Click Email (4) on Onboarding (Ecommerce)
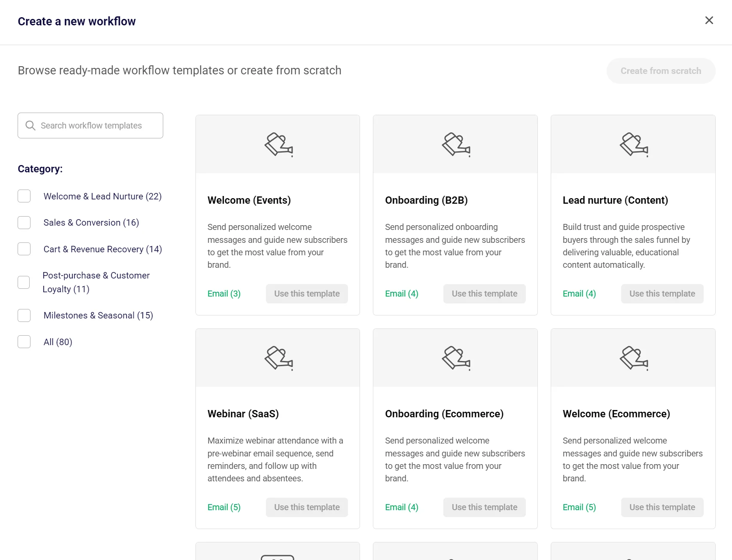The image size is (732, 560). tap(402, 507)
